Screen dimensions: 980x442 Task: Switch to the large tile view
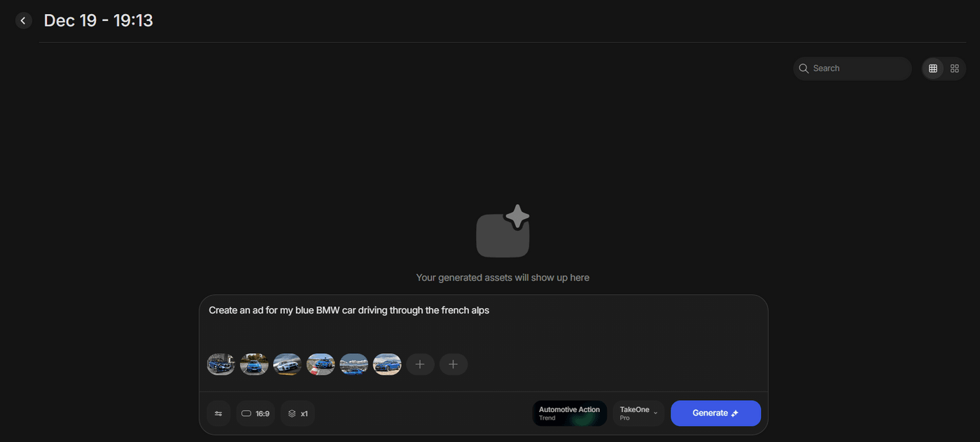coord(955,69)
